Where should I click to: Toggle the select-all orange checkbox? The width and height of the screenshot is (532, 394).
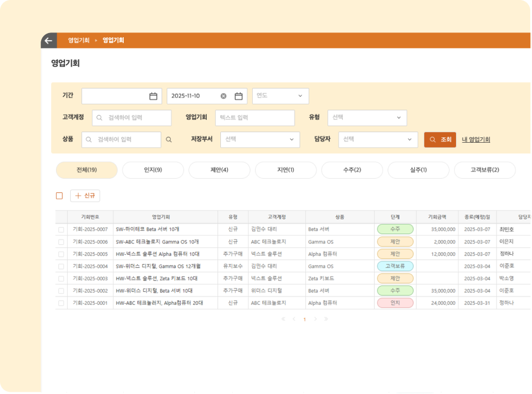click(x=59, y=196)
